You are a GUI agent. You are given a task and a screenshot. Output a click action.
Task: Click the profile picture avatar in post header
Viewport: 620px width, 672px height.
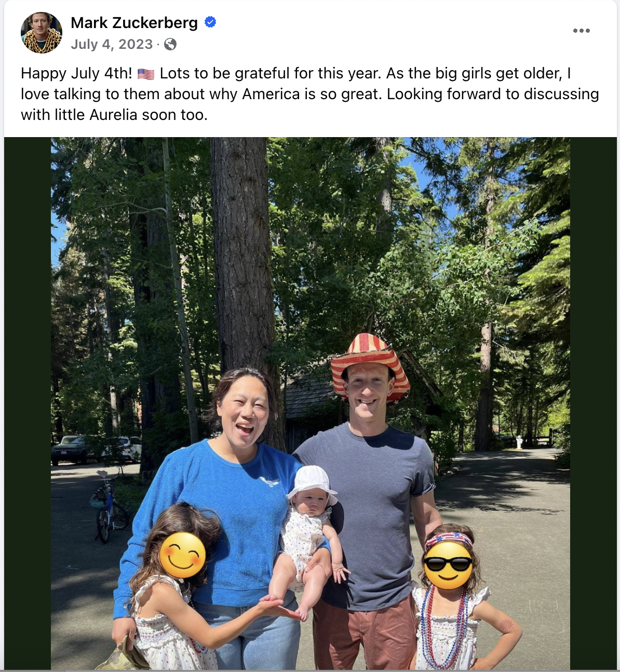(41, 33)
